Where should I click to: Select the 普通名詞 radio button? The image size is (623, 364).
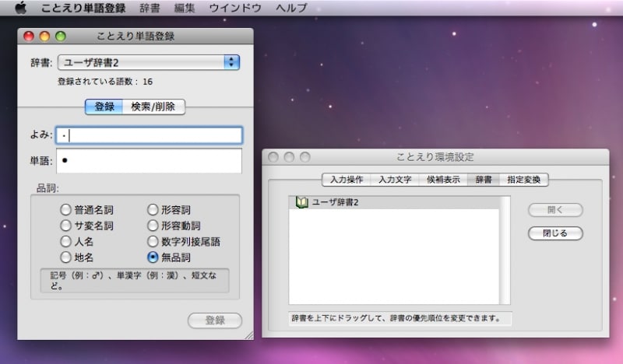(x=65, y=209)
